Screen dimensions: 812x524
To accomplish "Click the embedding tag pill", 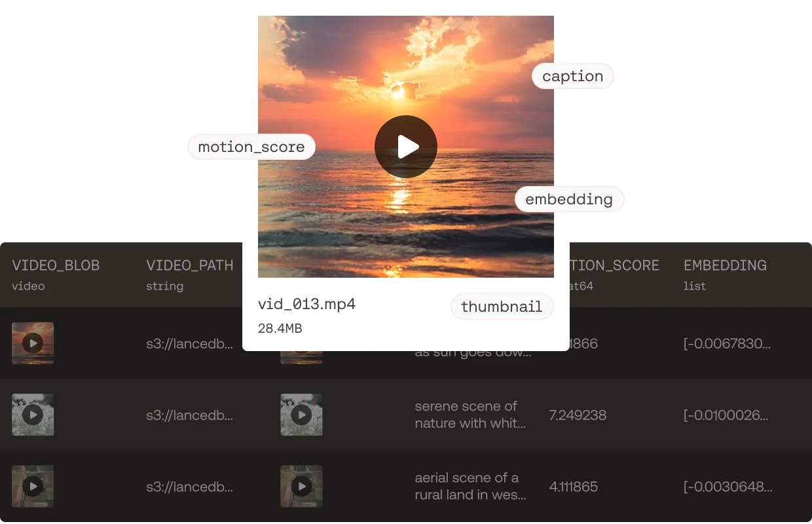I will (x=569, y=199).
